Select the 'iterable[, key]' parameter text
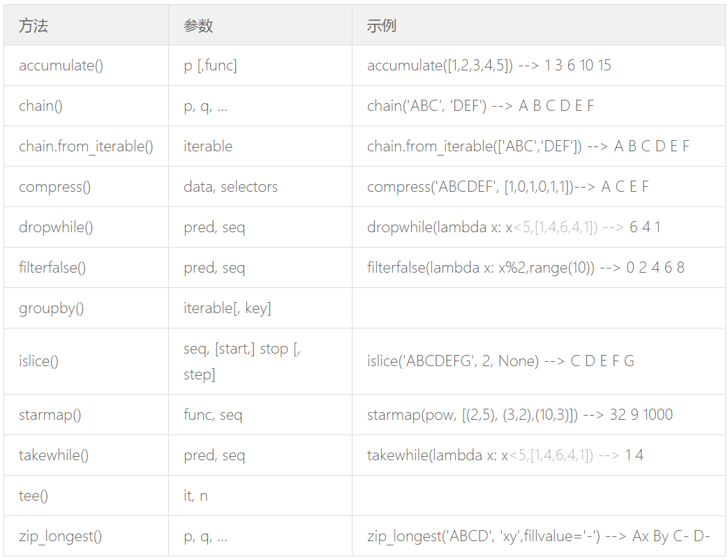The height and width of the screenshot is (560, 728). tap(228, 308)
